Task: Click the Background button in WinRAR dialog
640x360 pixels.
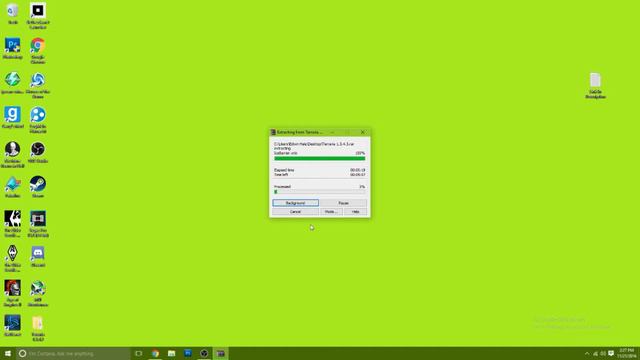Action: click(x=296, y=203)
